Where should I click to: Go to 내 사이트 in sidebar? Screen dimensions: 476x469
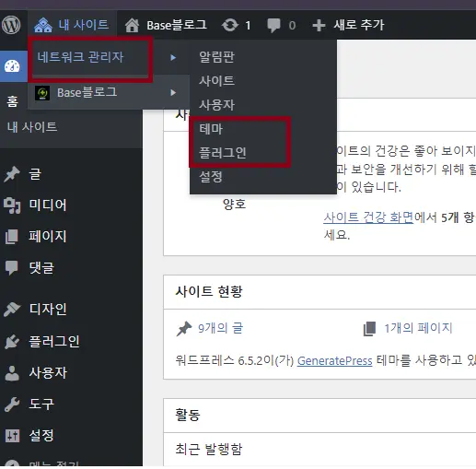pos(32,126)
